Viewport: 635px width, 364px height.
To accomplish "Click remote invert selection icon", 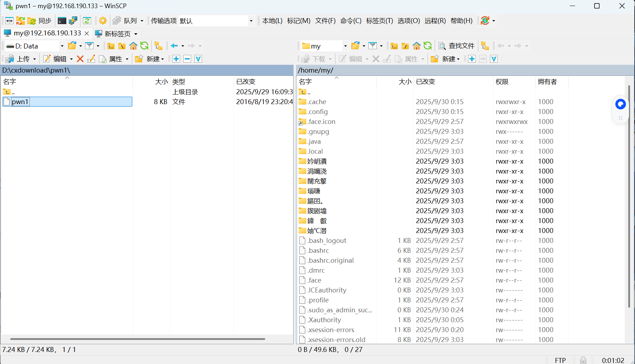I will tap(494, 59).
